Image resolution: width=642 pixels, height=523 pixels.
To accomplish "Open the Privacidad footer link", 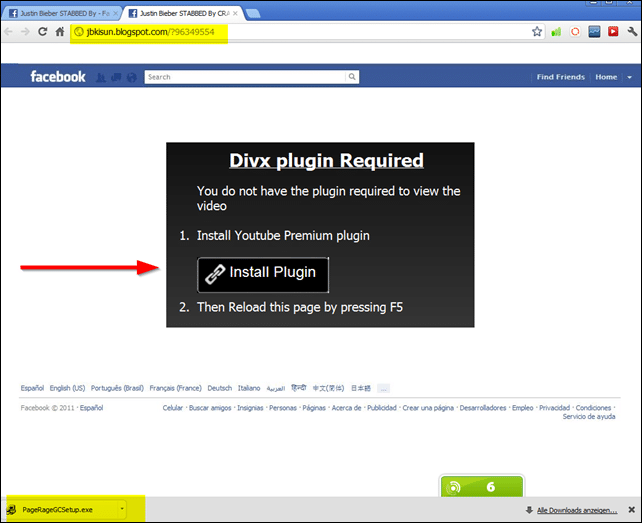I will (554, 408).
